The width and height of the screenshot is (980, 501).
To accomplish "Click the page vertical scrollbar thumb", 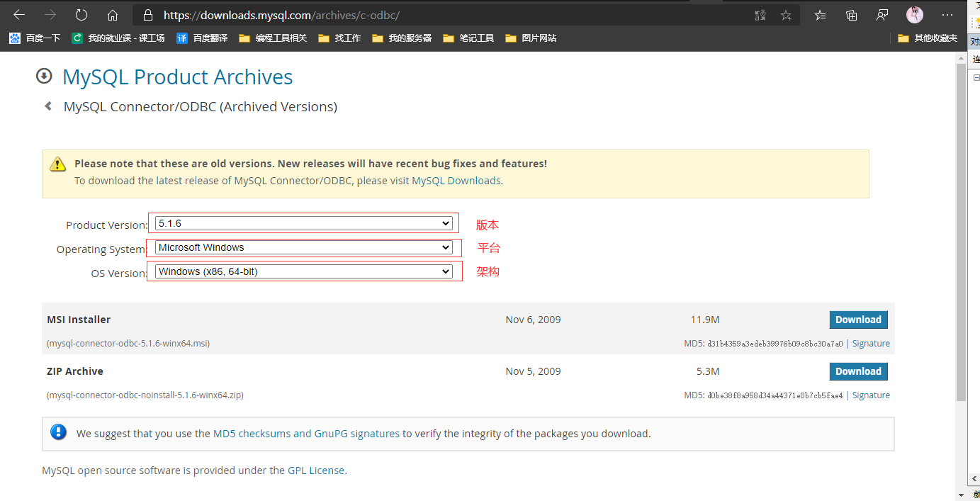I will click(961, 233).
